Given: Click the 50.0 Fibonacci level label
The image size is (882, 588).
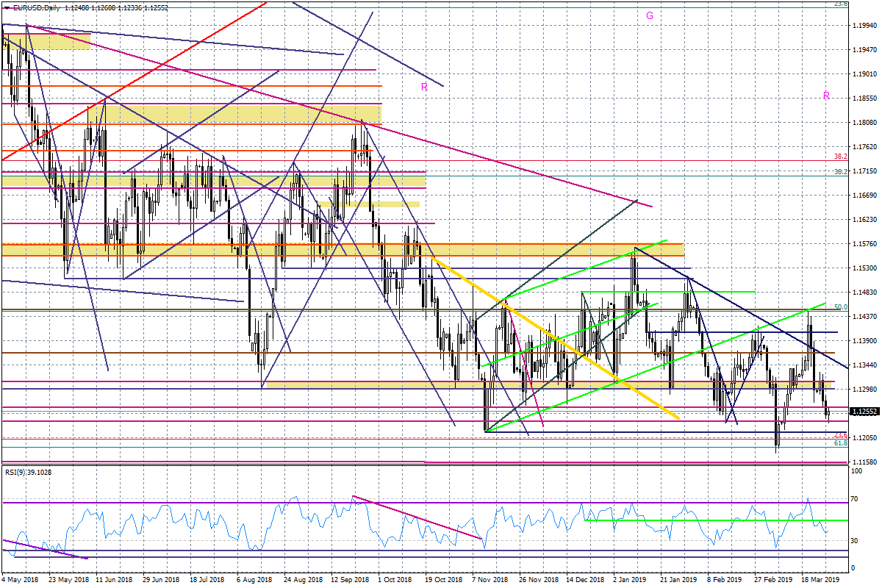Looking at the screenshot, I should 842,307.
